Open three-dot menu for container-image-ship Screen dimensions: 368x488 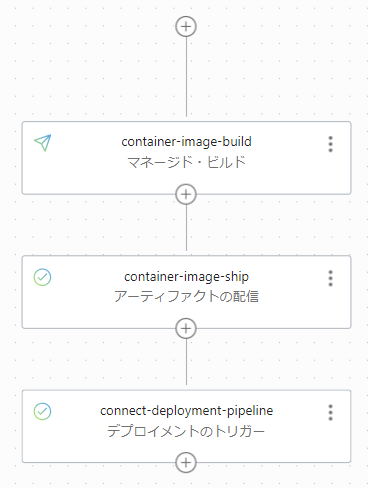(x=330, y=278)
